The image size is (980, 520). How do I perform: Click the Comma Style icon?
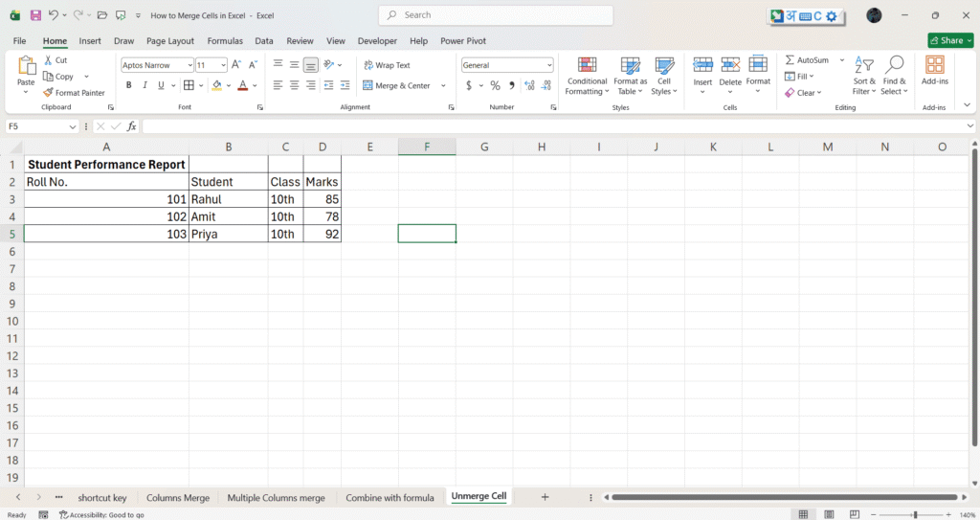point(512,85)
